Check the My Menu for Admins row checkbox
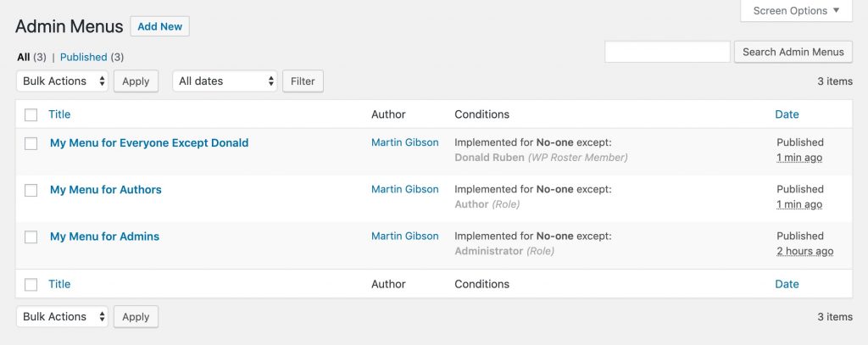Image resolution: width=868 pixels, height=345 pixels. point(31,236)
